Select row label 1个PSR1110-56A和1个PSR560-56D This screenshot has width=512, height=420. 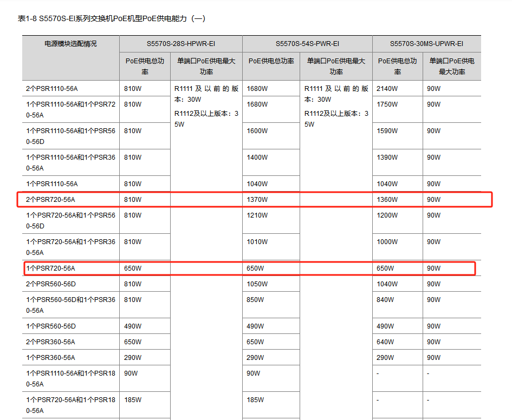(x=71, y=136)
